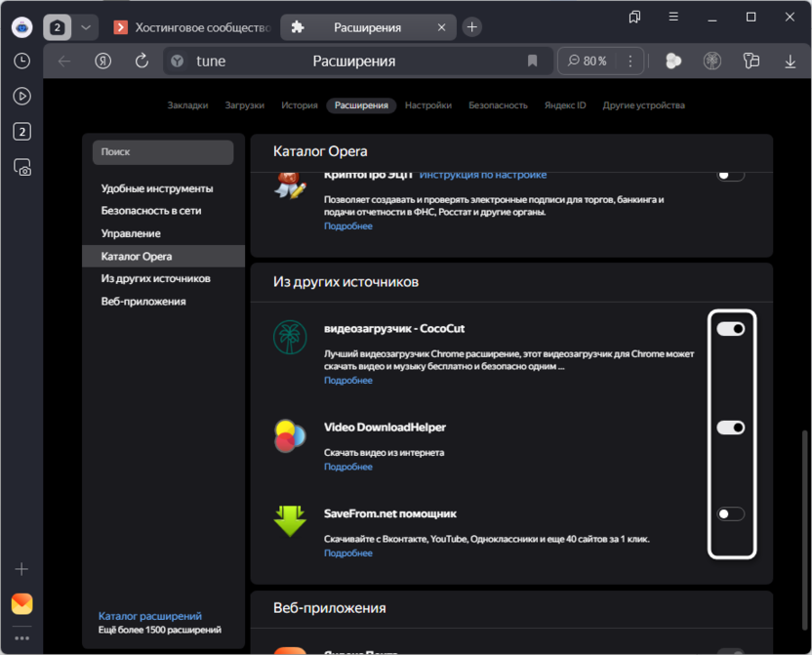Viewport: 812px width, 655px height.
Task: Click the SaveFrom.net green arrow icon
Action: 290,521
